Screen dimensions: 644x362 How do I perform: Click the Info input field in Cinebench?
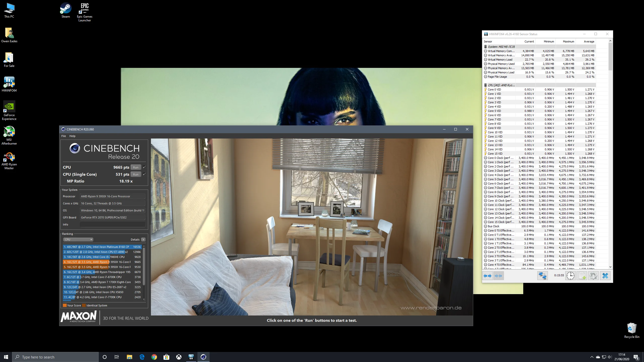[112, 224]
